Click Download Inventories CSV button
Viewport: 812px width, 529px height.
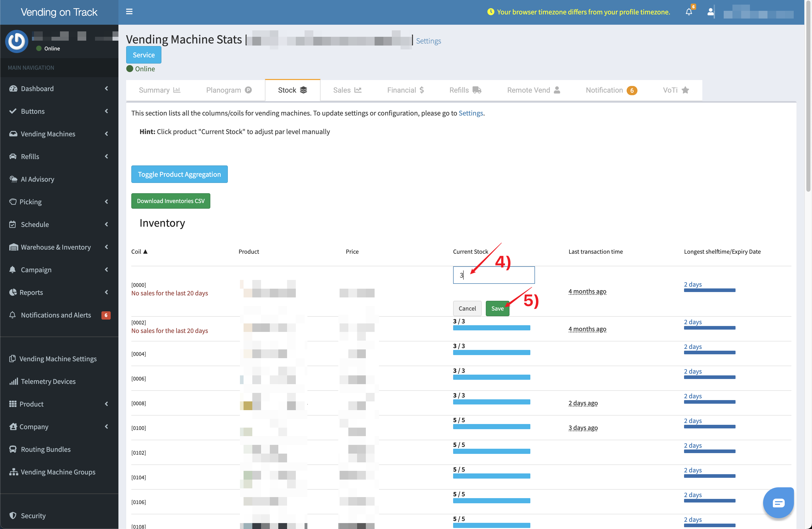pos(171,201)
